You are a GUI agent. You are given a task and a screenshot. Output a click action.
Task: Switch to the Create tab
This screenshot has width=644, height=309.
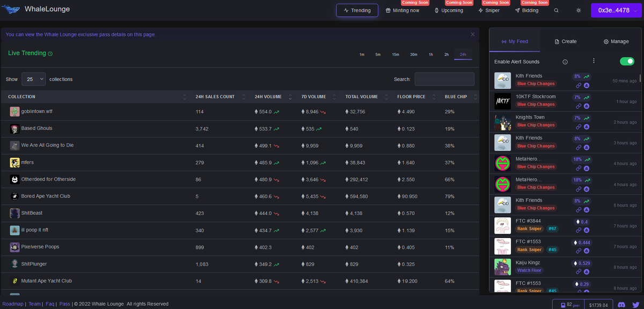(x=566, y=41)
